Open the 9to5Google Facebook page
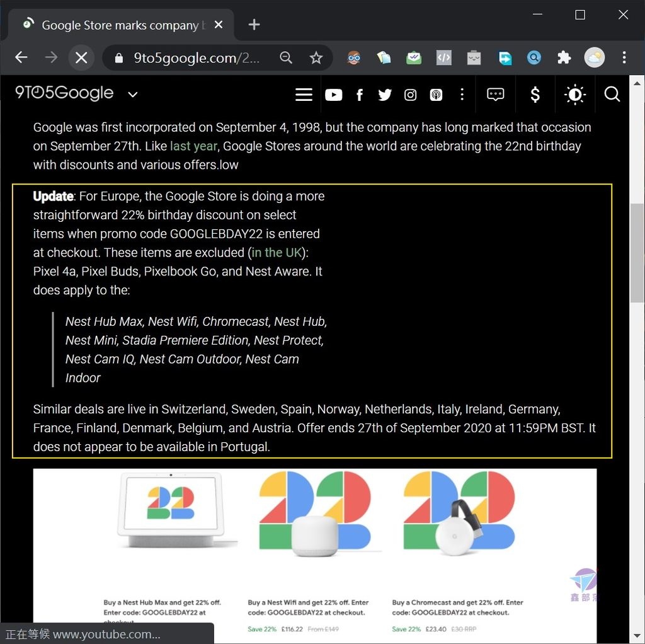The width and height of the screenshot is (645, 644). 359,95
